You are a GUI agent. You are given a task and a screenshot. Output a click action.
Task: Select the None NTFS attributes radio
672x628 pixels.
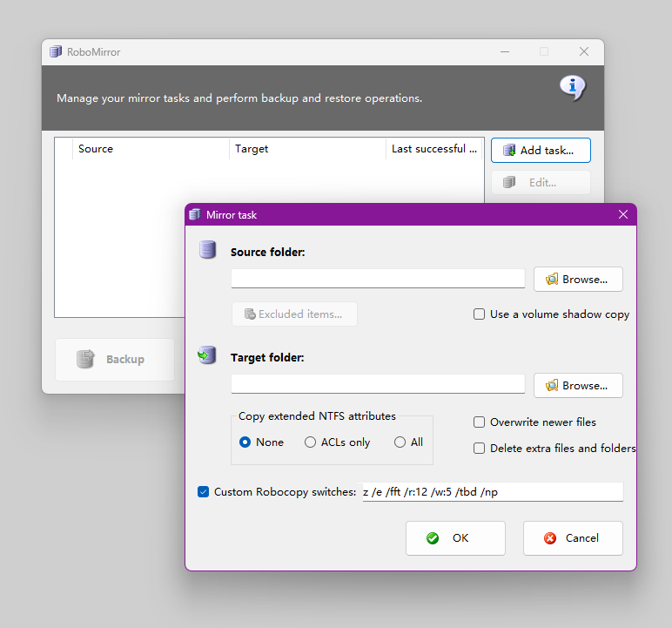point(245,442)
